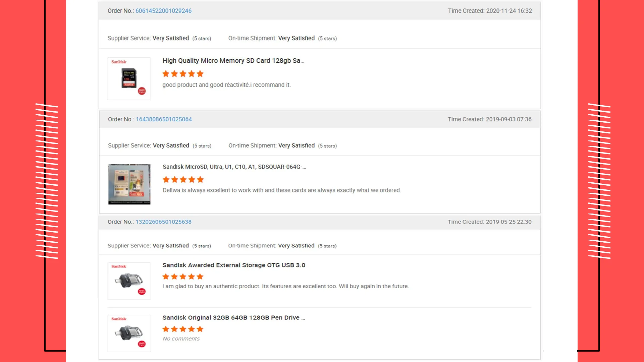Click the OTG USB 3.0 drive thumbnail
This screenshot has width=644, height=362.
coord(129,281)
